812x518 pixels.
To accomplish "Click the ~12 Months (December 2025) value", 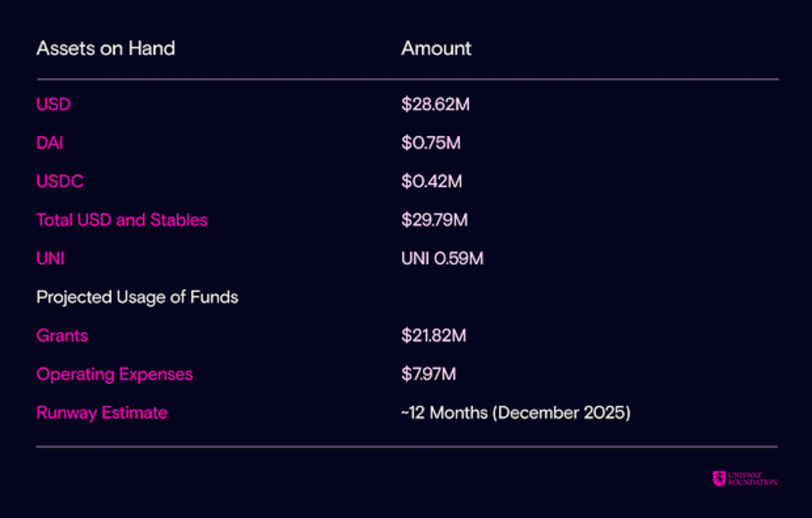I will click(516, 413).
